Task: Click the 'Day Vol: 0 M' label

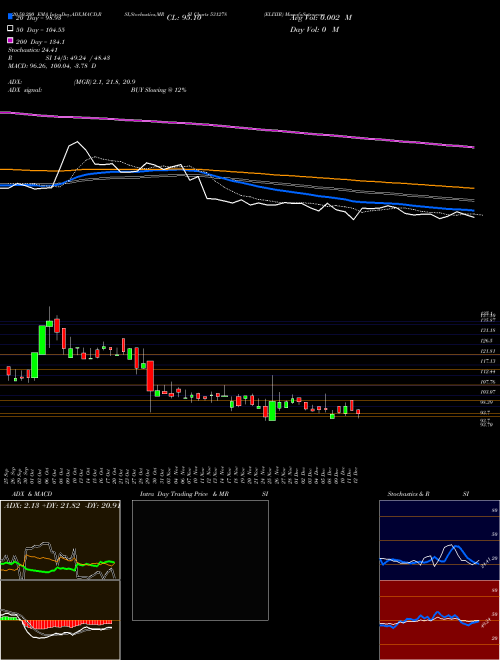Action: (x=314, y=30)
